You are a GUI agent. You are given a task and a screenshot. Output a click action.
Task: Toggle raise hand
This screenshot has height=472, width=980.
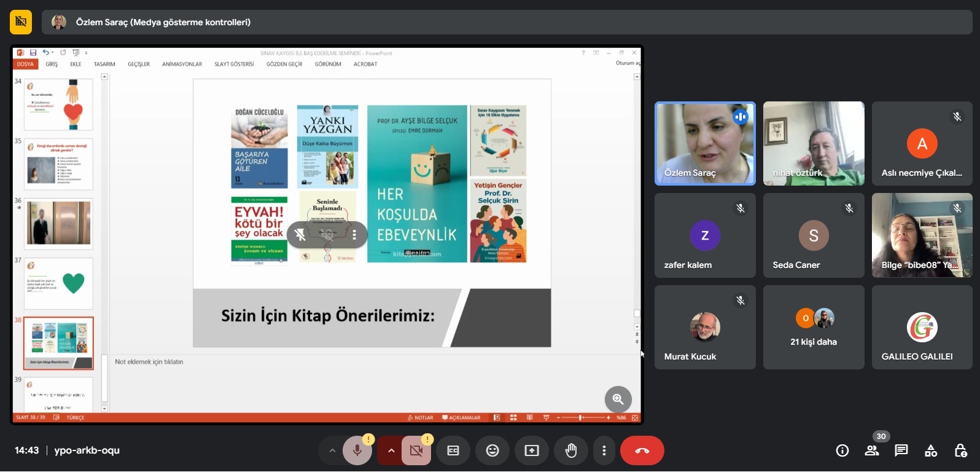571,450
